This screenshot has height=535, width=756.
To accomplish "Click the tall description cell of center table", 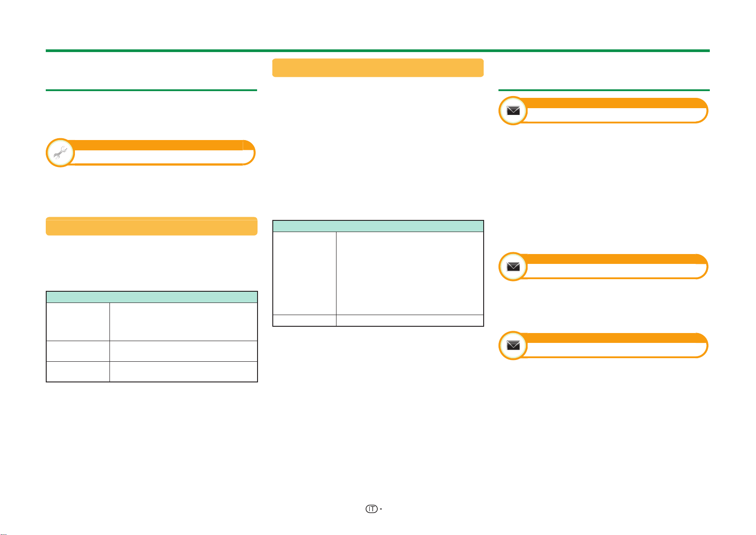I will tap(410, 273).
